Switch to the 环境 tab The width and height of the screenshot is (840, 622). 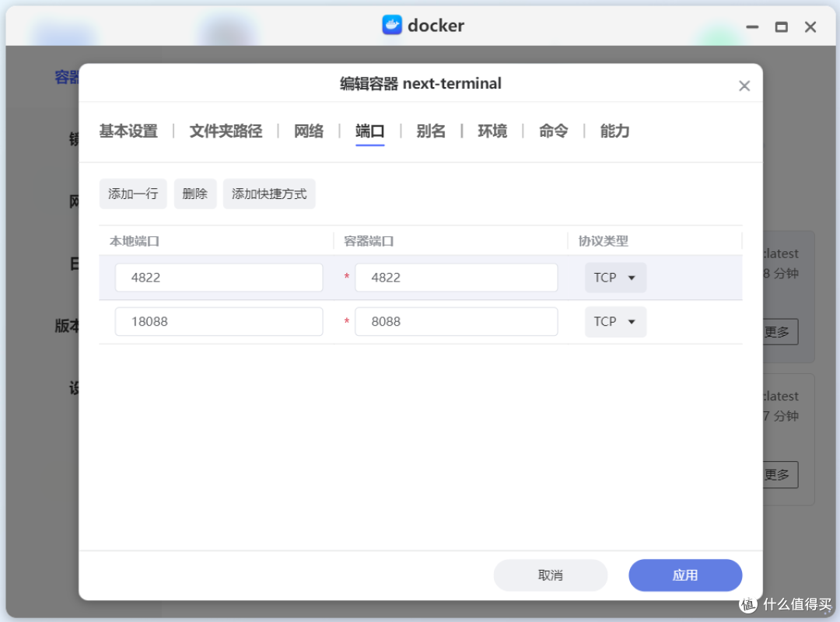pyautogui.click(x=492, y=131)
